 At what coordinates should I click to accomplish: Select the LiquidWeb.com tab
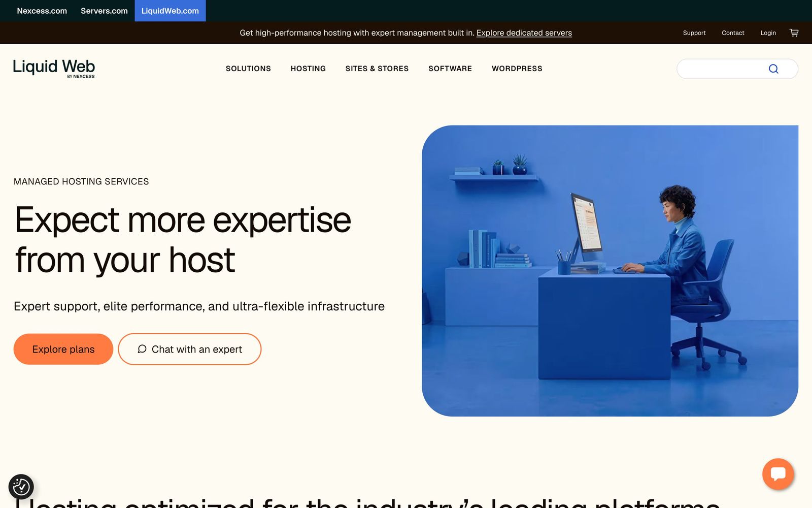pyautogui.click(x=170, y=11)
